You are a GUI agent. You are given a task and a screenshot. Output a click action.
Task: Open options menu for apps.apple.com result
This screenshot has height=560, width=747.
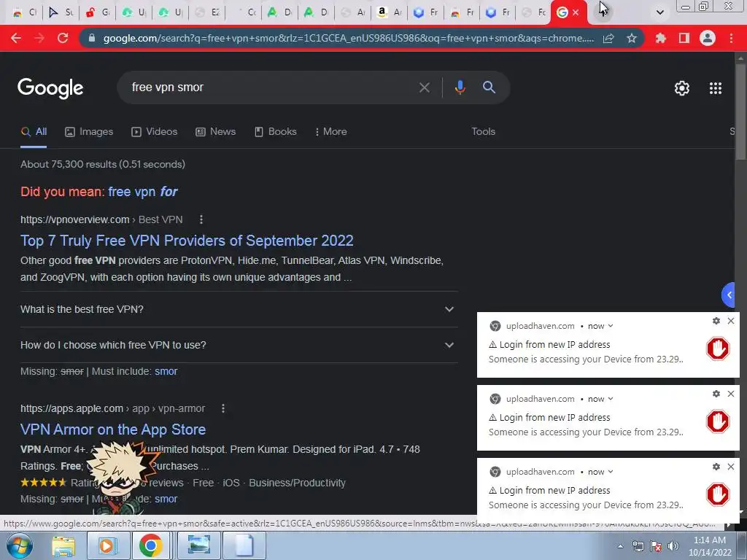coord(223,408)
